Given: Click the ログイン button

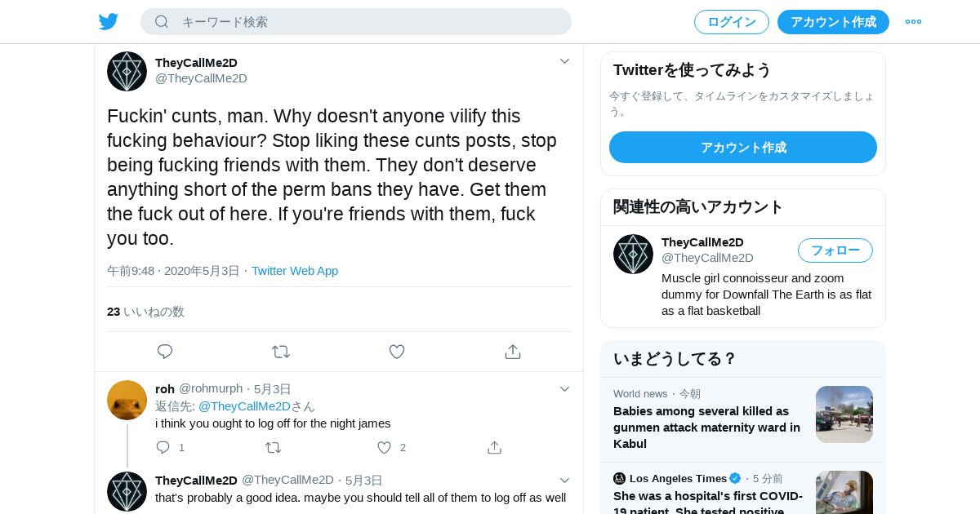Looking at the screenshot, I should (731, 22).
